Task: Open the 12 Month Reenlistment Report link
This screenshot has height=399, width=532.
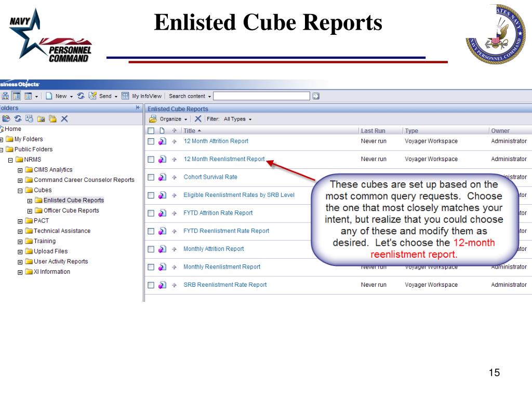Action: tap(224, 159)
